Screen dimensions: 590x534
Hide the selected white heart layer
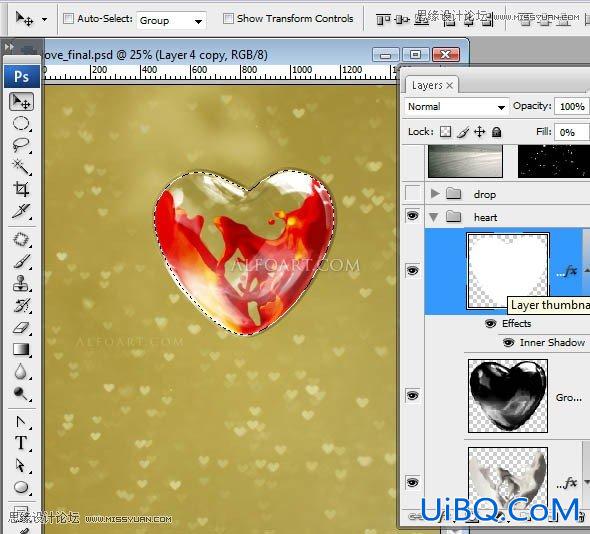(413, 271)
